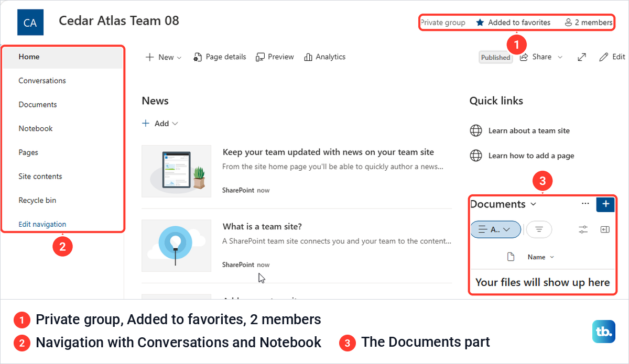Click the file type column icon
629x364 pixels.
point(511,257)
